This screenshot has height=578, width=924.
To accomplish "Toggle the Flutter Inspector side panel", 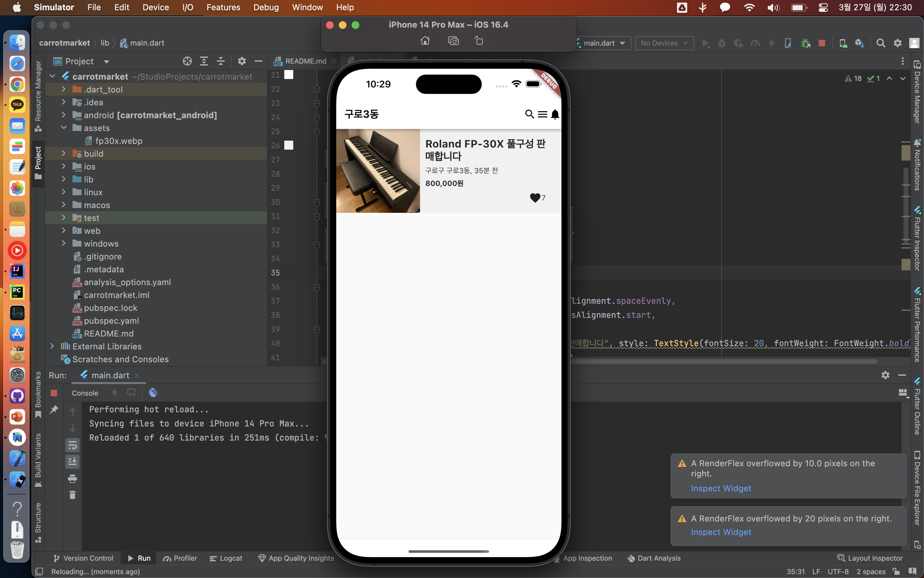I will pyautogui.click(x=918, y=238).
